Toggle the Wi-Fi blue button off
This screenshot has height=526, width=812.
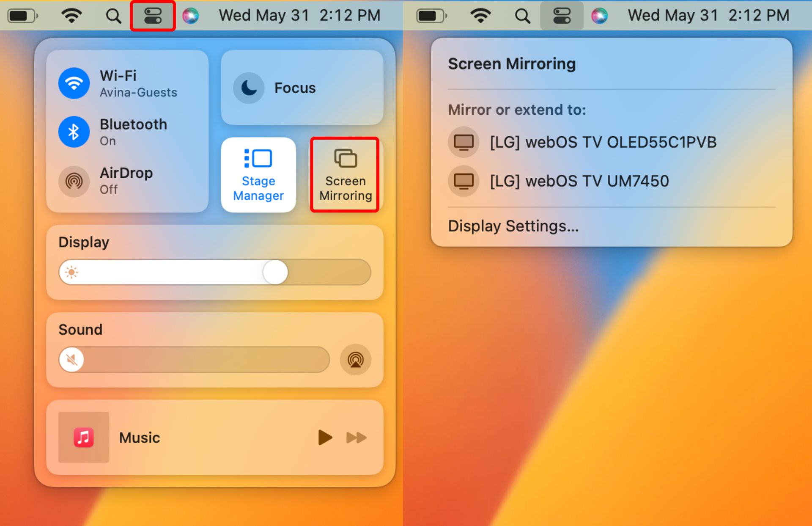tap(74, 83)
